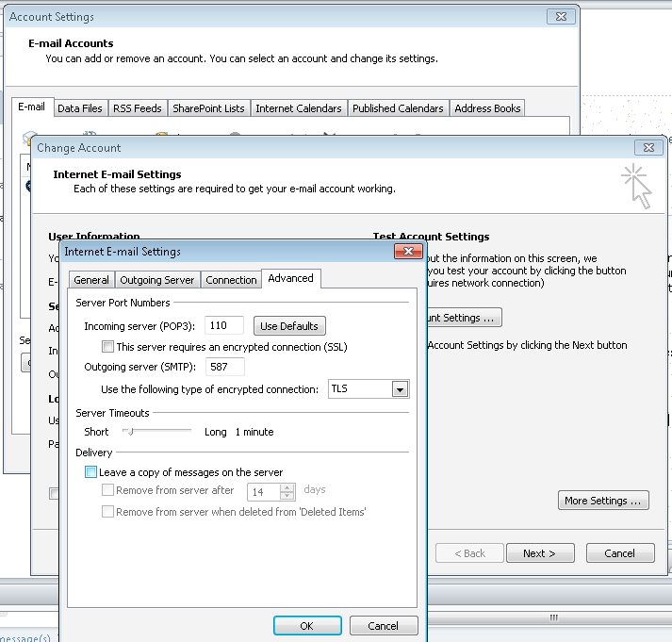Open the Outgoing Server tab
Viewport: 672px width, 642px height.
pyautogui.click(x=158, y=280)
